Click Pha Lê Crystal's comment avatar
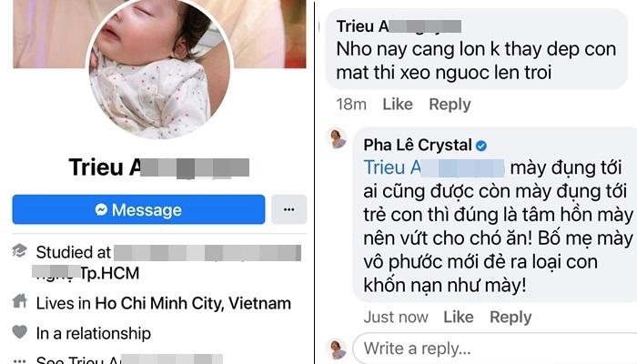The width and height of the screenshot is (637, 364). [x=338, y=139]
